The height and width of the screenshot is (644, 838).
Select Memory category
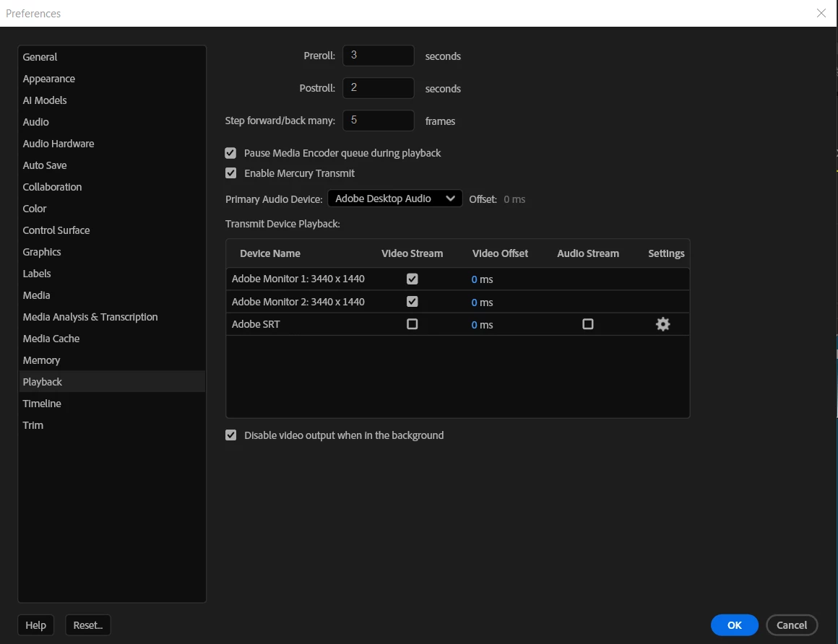tap(112, 360)
